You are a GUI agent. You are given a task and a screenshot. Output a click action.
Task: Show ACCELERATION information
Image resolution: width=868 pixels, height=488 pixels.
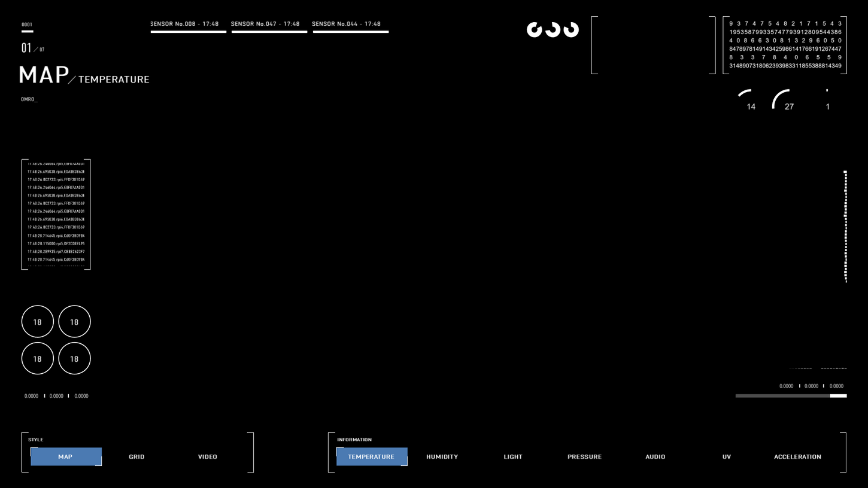tap(797, 456)
